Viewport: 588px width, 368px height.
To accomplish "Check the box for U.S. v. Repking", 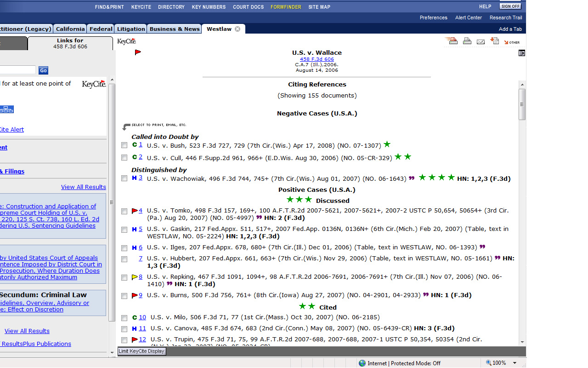I will click(124, 278).
